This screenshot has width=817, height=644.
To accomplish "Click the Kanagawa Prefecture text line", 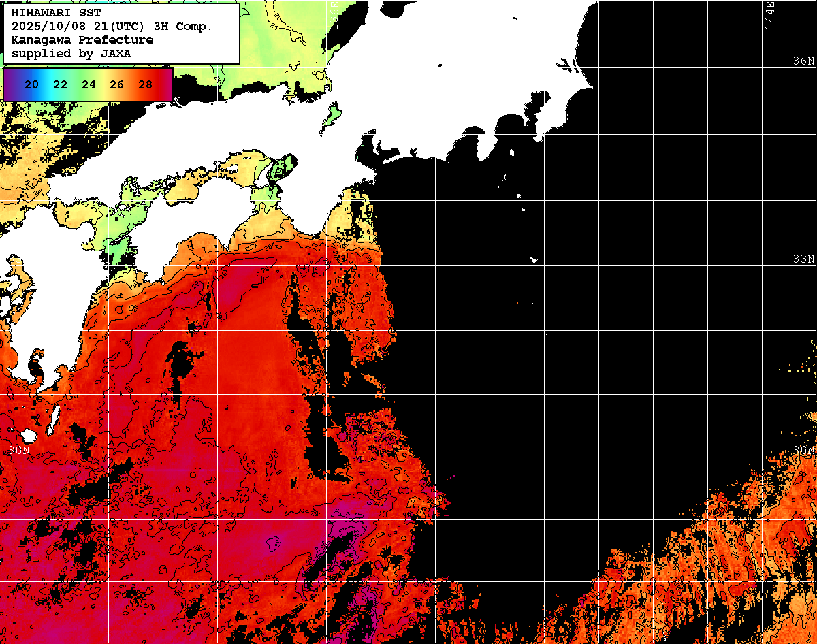I will tap(82, 39).
